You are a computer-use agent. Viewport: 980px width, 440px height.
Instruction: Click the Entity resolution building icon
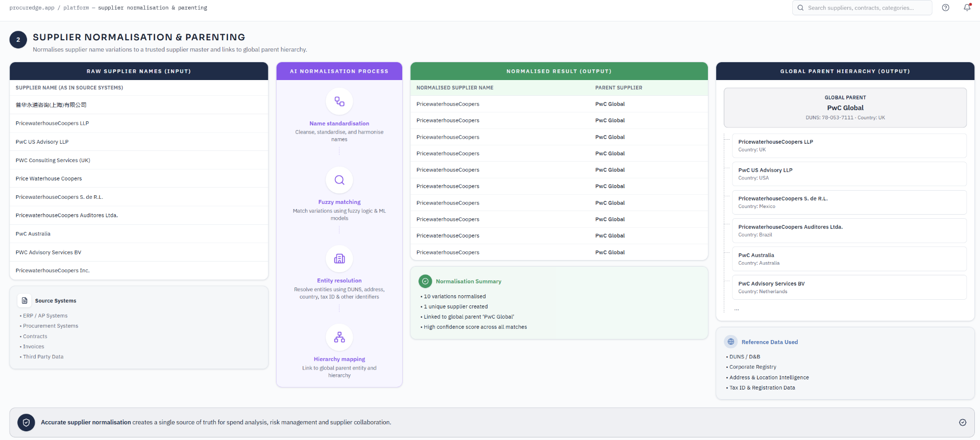(x=339, y=258)
